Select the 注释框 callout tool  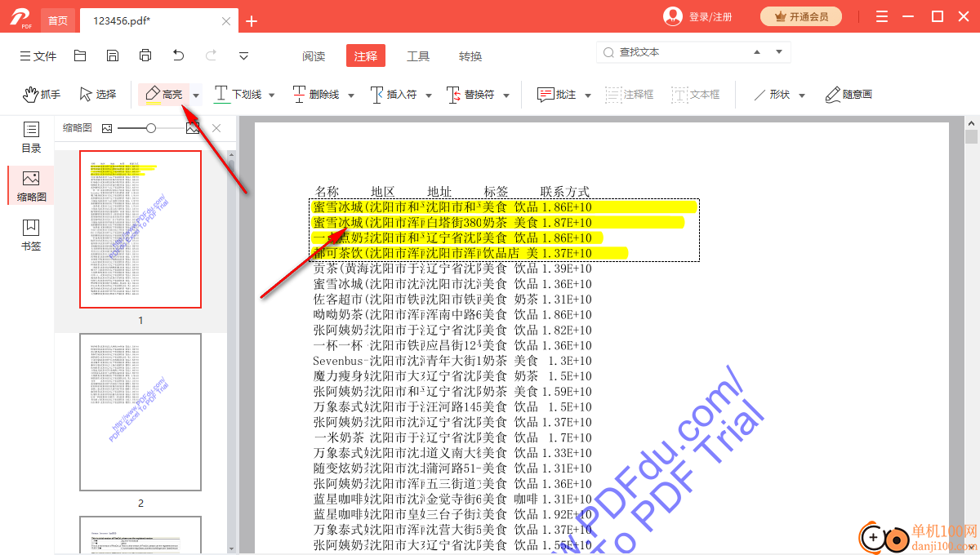(x=629, y=95)
